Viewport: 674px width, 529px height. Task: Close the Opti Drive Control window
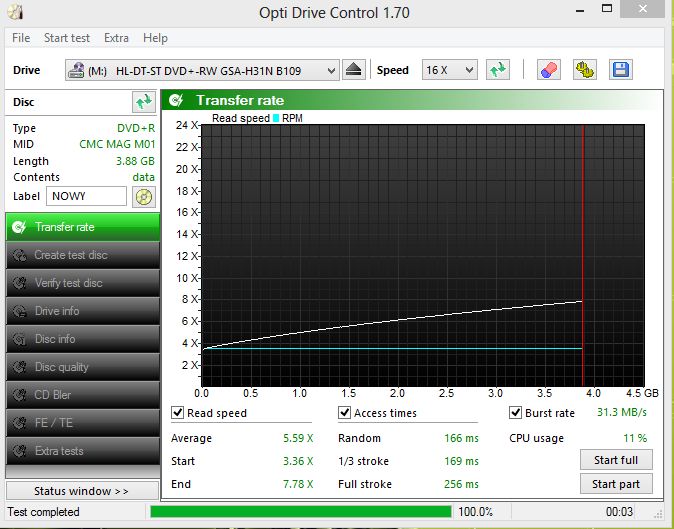pyautogui.click(x=642, y=9)
